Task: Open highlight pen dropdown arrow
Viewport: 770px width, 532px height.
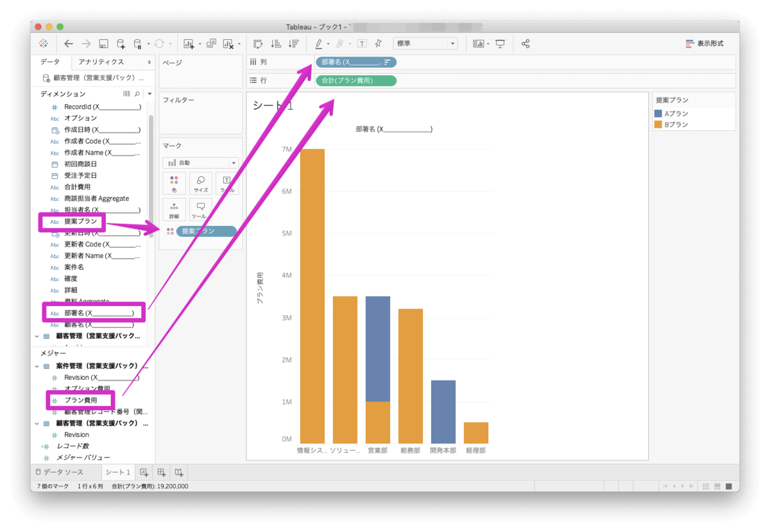Action: pyautogui.click(x=328, y=44)
